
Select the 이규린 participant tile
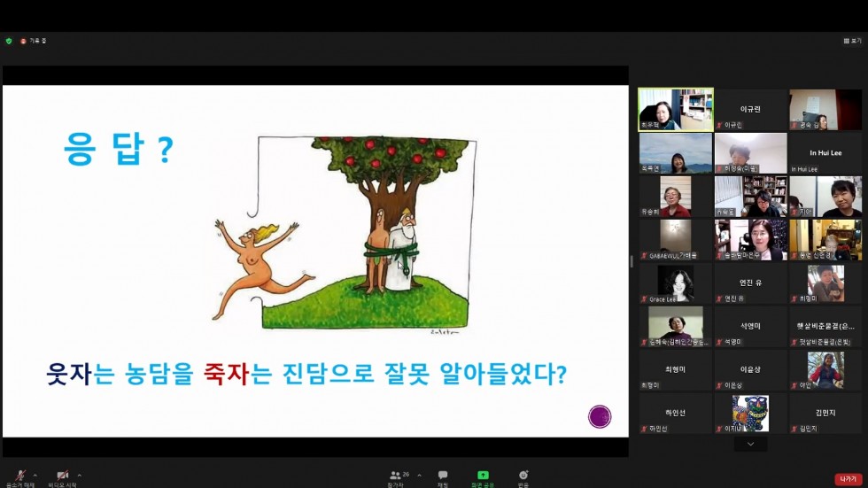tap(750, 110)
